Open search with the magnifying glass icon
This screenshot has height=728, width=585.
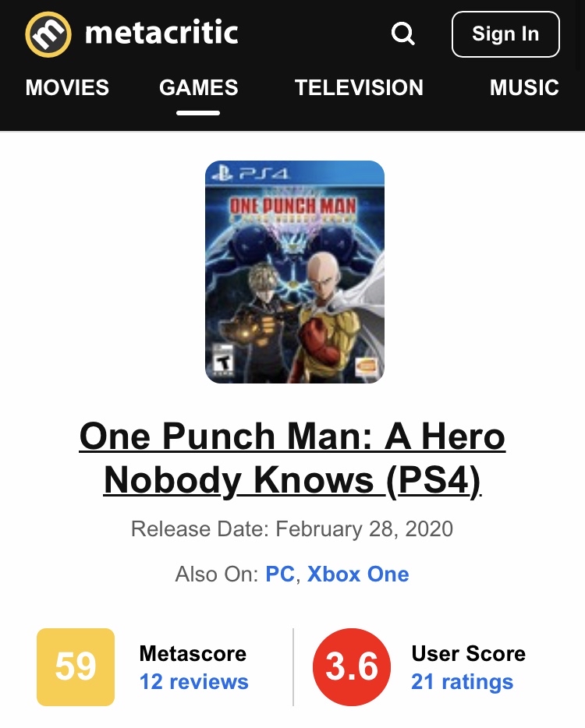click(x=402, y=34)
